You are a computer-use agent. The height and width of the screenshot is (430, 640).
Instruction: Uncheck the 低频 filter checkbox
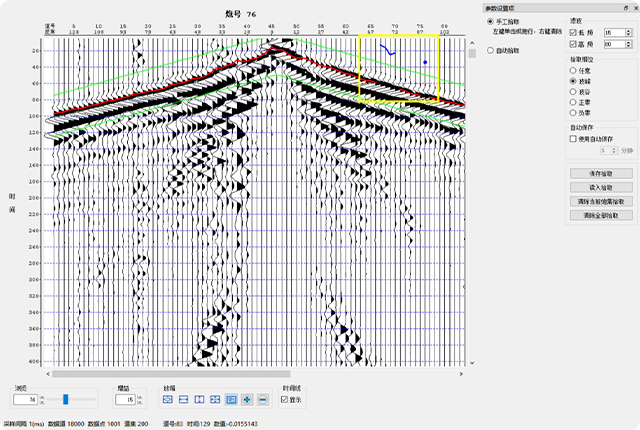[x=572, y=33]
